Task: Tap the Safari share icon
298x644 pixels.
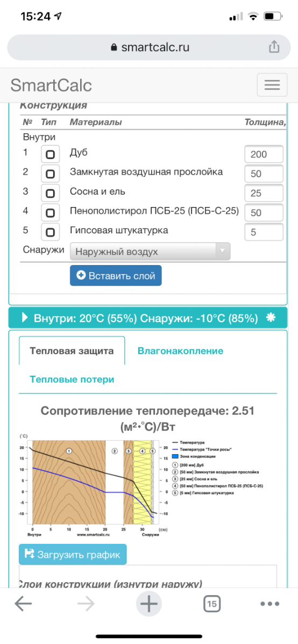Action: point(274,47)
